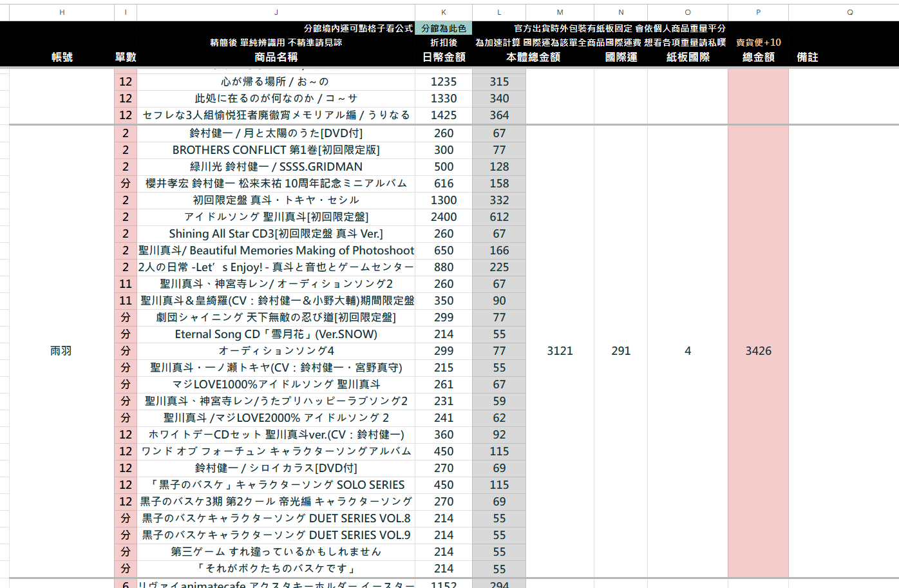
Task: Select Shining All Star CD3 cell
Action: [276, 234]
